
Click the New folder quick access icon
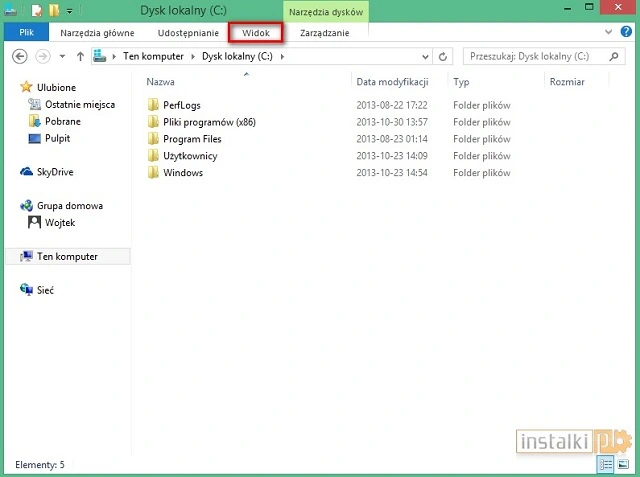pos(54,11)
